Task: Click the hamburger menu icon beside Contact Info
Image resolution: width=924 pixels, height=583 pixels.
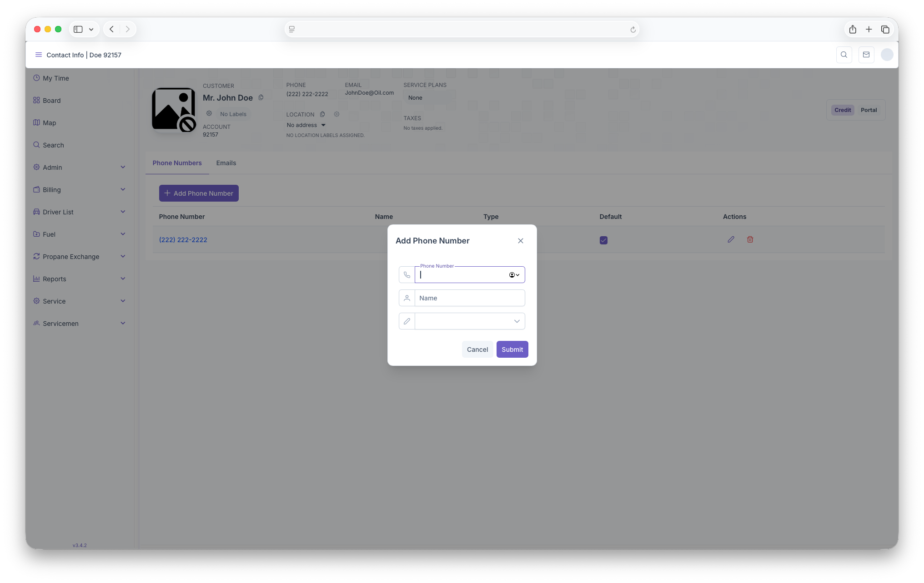Action: tap(38, 55)
